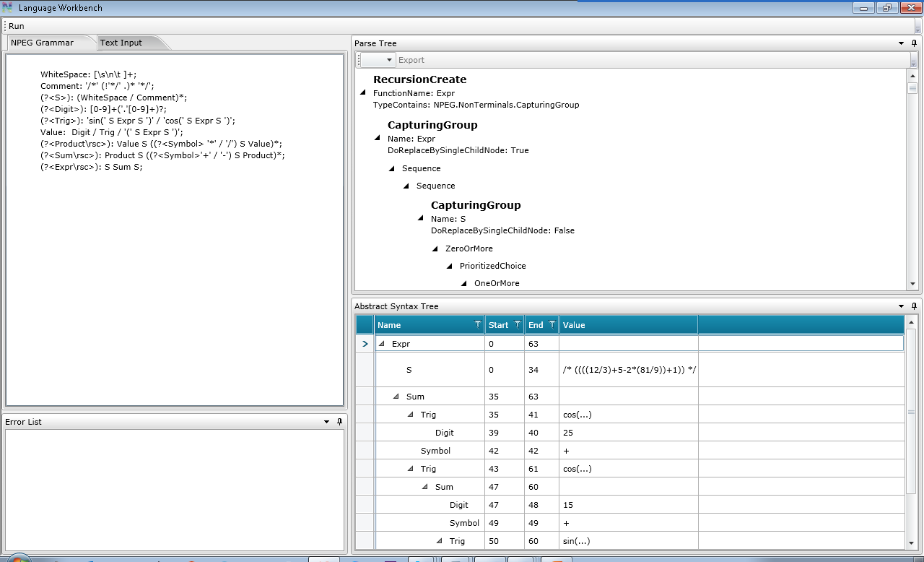Image resolution: width=924 pixels, height=562 pixels.
Task: Collapse the PrioritizedChoice node
Action: coord(450,266)
